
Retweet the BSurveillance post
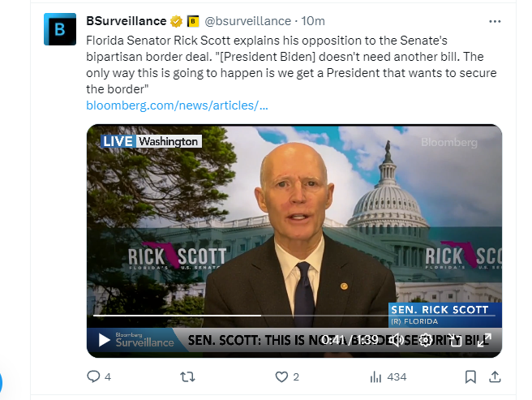pyautogui.click(x=187, y=376)
